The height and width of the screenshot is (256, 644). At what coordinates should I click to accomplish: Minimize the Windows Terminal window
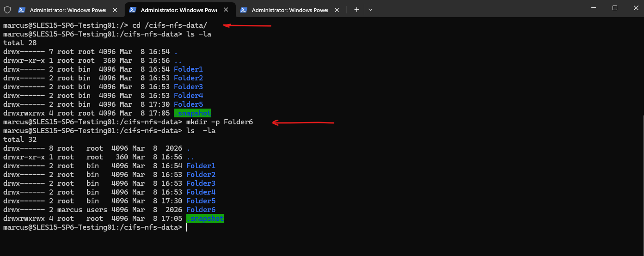pyautogui.click(x=593, y=8)
